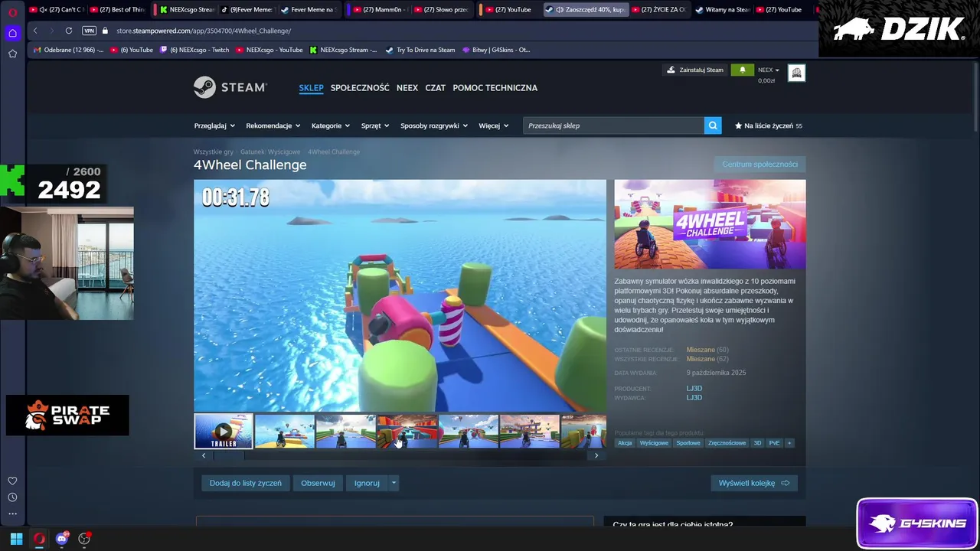
Task: Open the Opera sidebar history clock icon
Action: 12,497
